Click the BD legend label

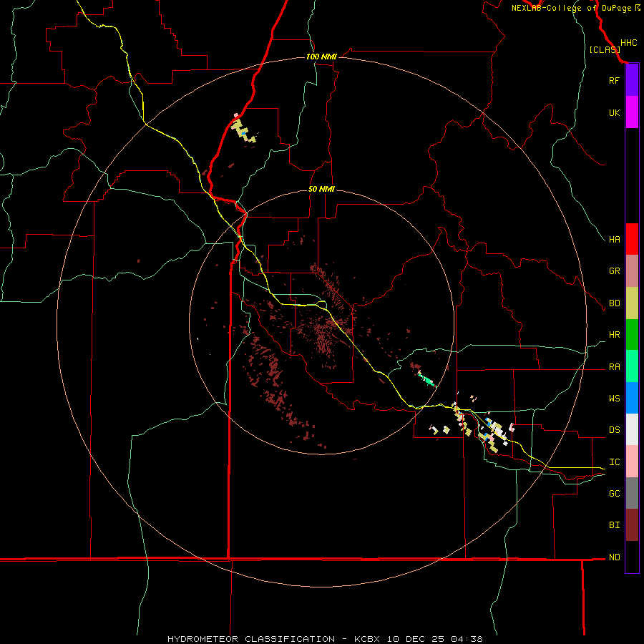[614, 303]
